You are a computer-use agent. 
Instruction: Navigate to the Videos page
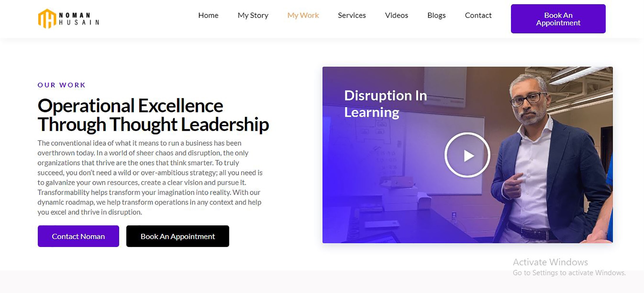point(396,15)
